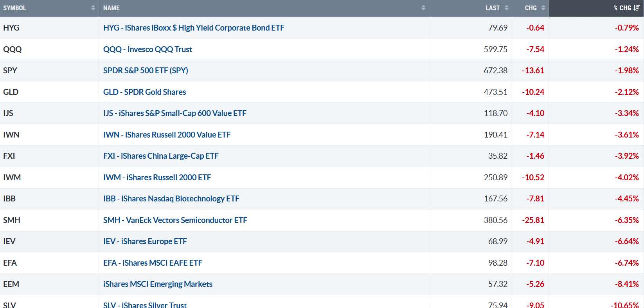Visit the IWM Russell 2000 ETF link
The image size is (644, 308).
point(157,178)
